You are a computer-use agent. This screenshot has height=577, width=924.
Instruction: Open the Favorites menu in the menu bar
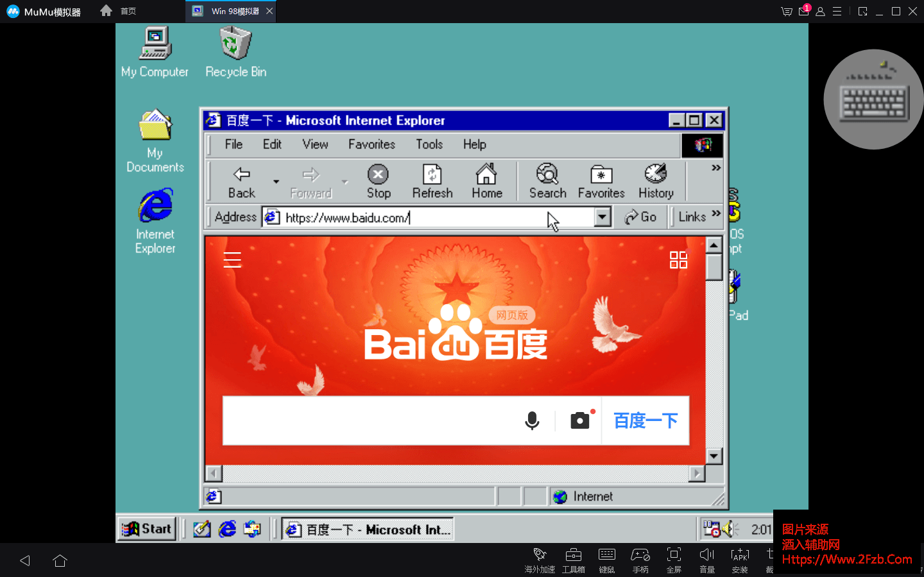372,144
